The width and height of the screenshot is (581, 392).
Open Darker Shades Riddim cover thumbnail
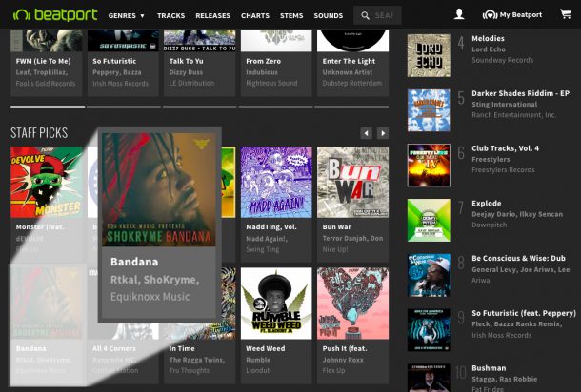click(429, 110)
